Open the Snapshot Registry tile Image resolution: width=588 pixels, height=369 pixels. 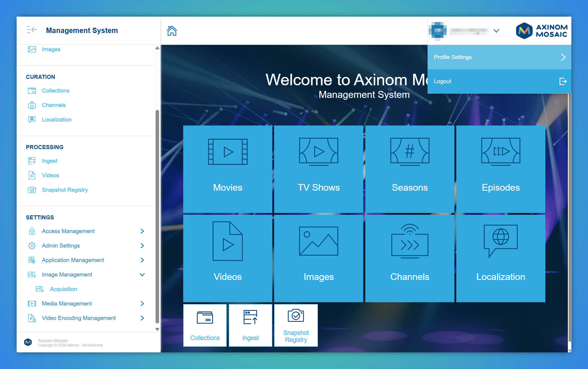click(x=296, y=325)
